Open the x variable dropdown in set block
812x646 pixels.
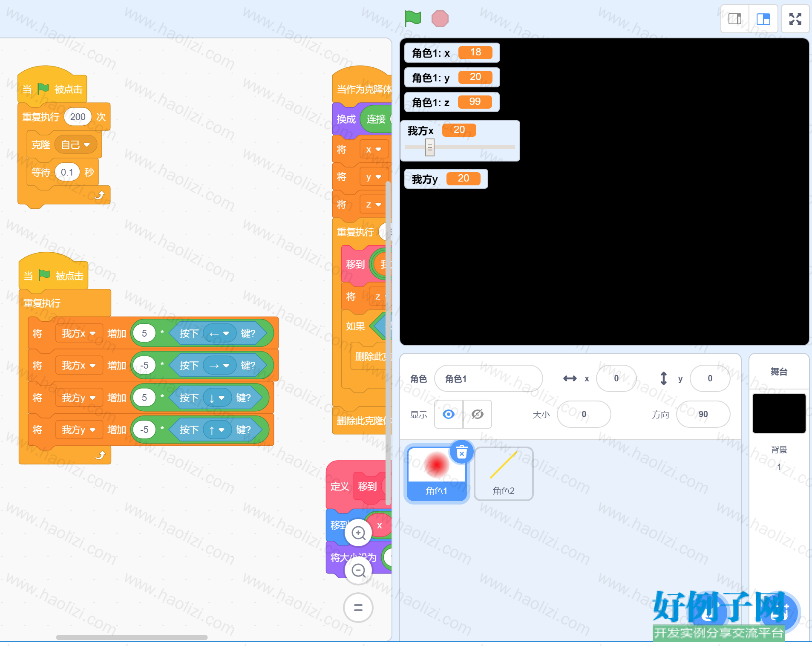click(374, 150)
